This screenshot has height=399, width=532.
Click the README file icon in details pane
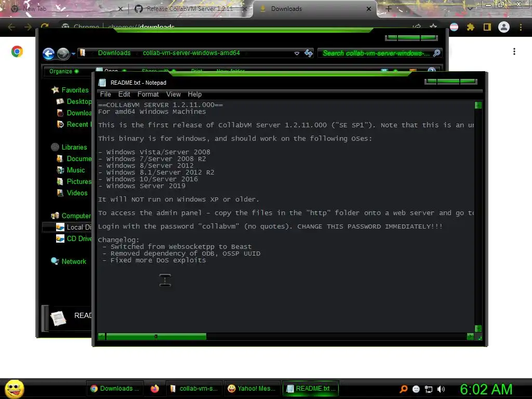58,318
